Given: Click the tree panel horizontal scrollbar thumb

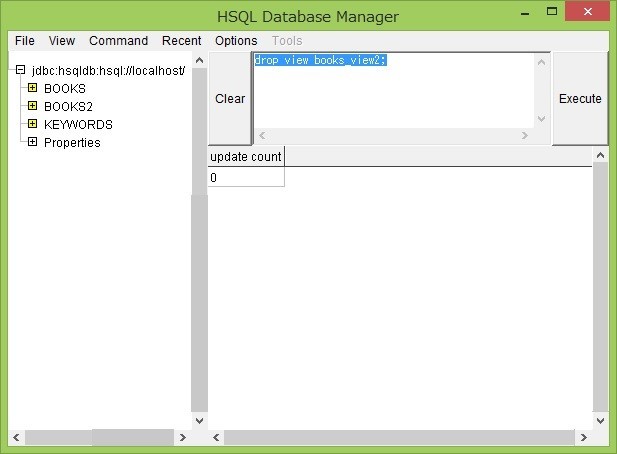Looking at the screenshot, I should coord(133,437).
